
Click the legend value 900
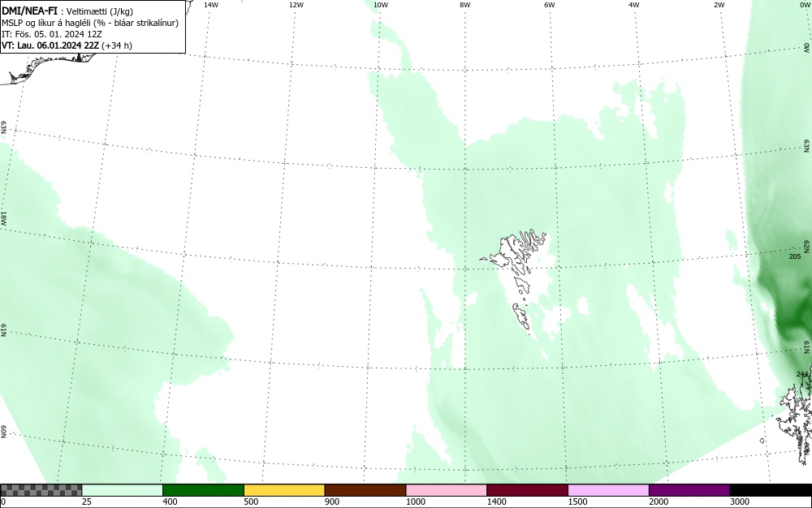pos(332,502)
